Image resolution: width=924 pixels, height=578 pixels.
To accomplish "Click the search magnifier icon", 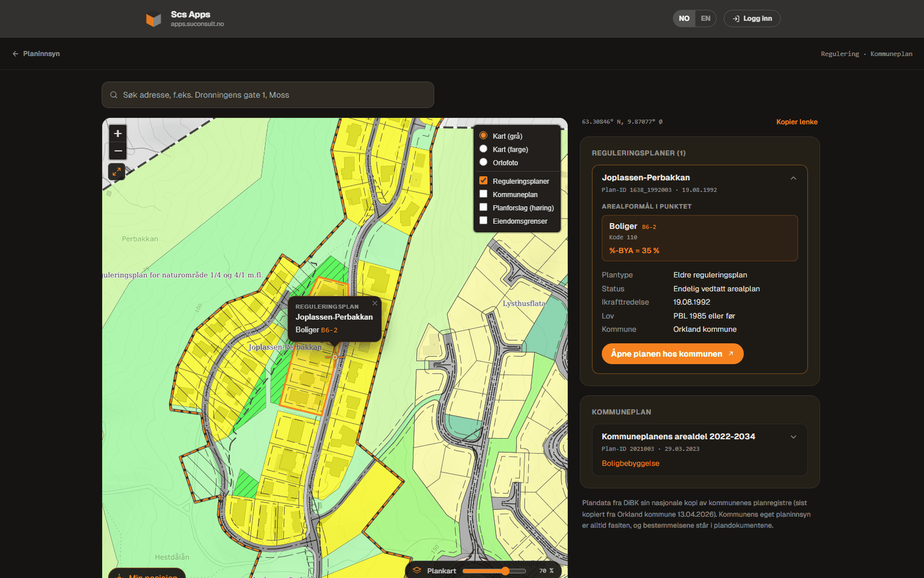I will [114, 95].
